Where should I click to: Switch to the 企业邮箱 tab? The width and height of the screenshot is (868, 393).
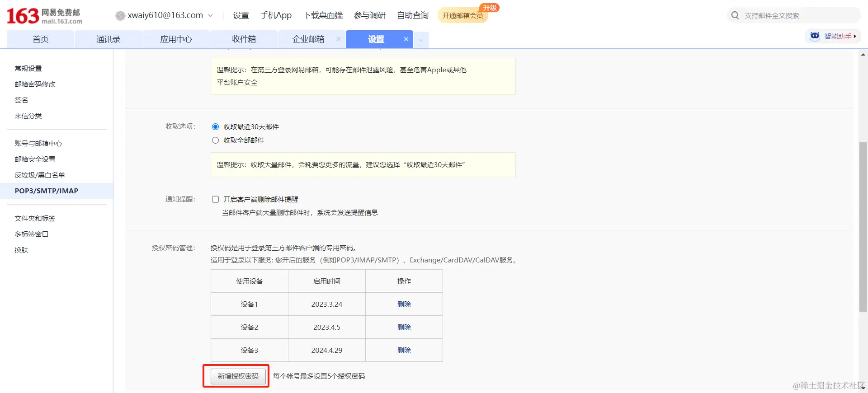point(308,39)
